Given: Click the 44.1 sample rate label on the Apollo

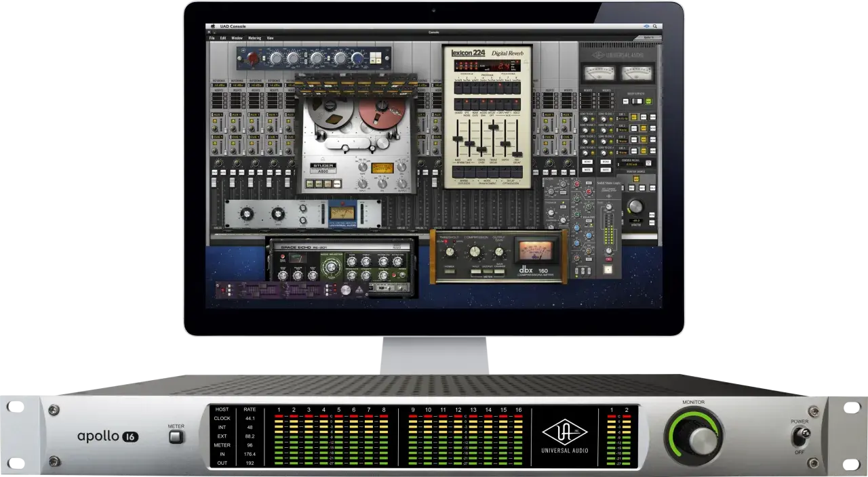Looking at the screenshot, I should (250, 419).
